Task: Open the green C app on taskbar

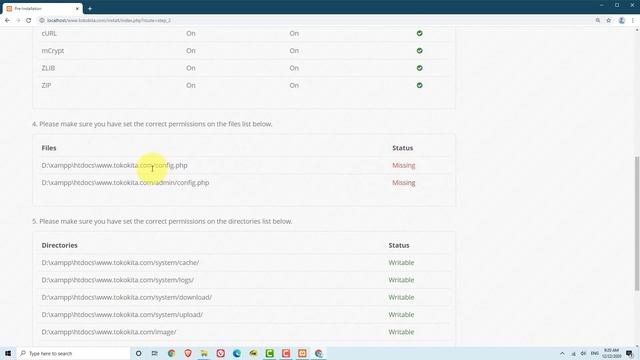Action: [269, 353]
